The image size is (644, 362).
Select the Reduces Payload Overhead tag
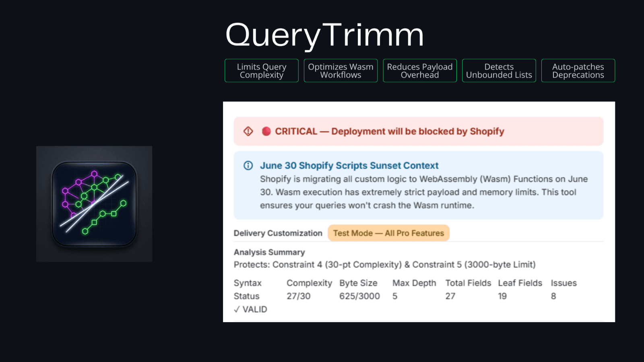pyautogui.click(x=420, y=71)
